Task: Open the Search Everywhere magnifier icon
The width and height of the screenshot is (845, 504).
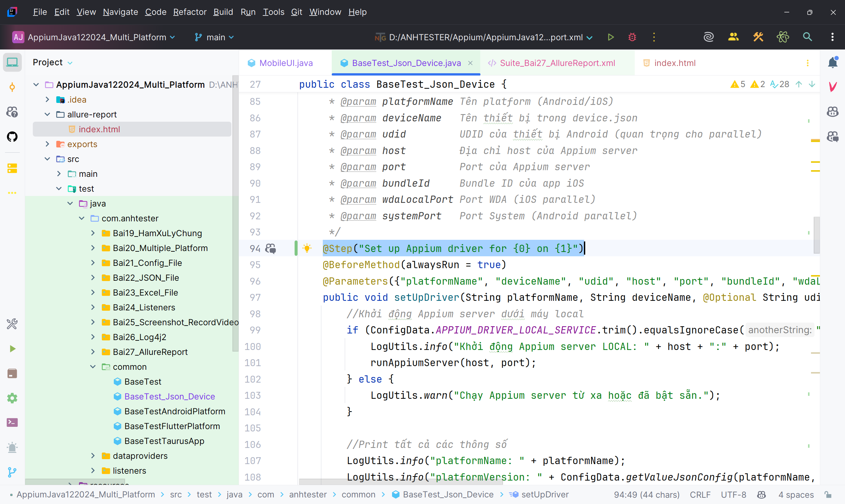Action: (x=807, y=37)
